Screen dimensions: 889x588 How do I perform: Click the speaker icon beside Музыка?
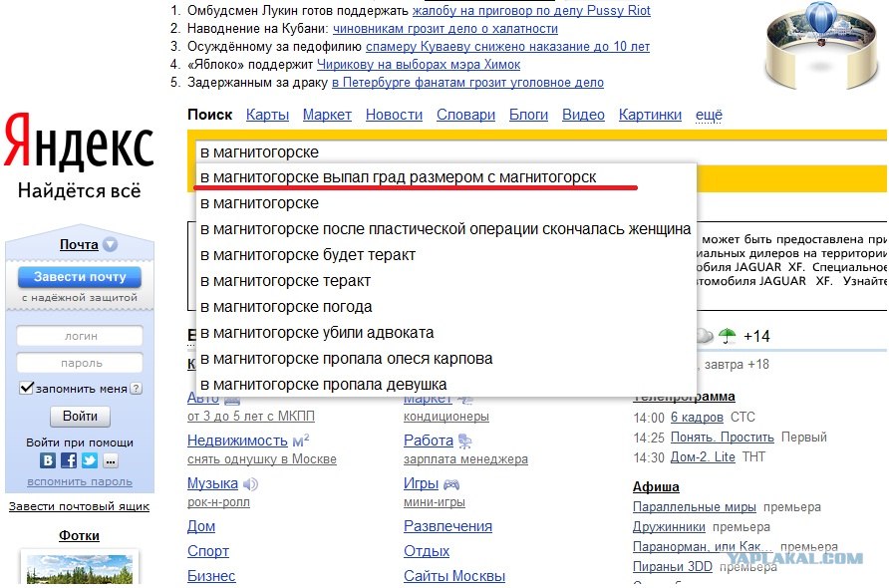pyautogui.click(x=250, y=484)
